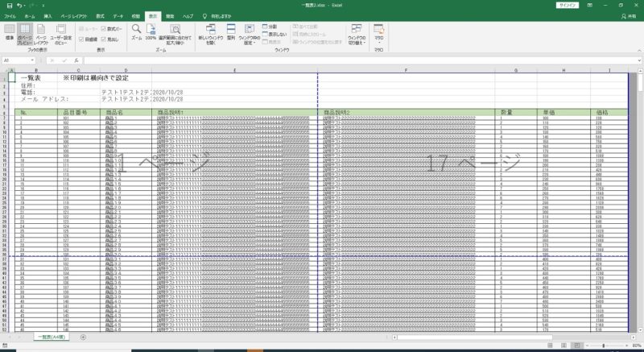Select ページレイアウト view icon
The width and height of the screenshot is (644, 352).
[41, 34]
